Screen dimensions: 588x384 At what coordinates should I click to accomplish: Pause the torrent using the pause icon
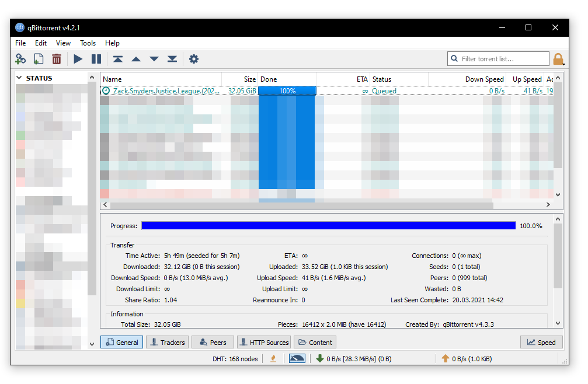(96, 59)
